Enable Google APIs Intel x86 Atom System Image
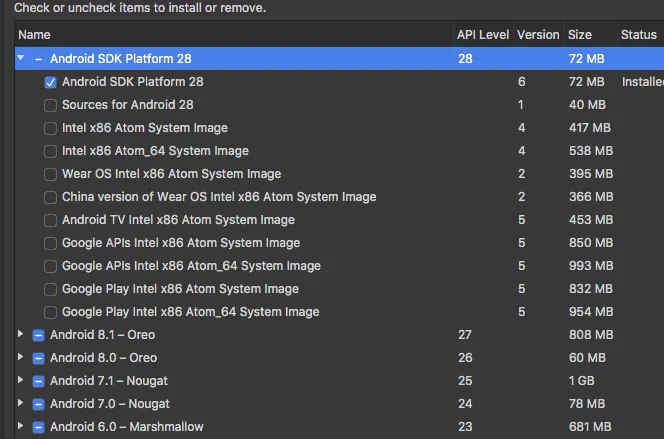664x439 pixels. (x=51, y=243)
